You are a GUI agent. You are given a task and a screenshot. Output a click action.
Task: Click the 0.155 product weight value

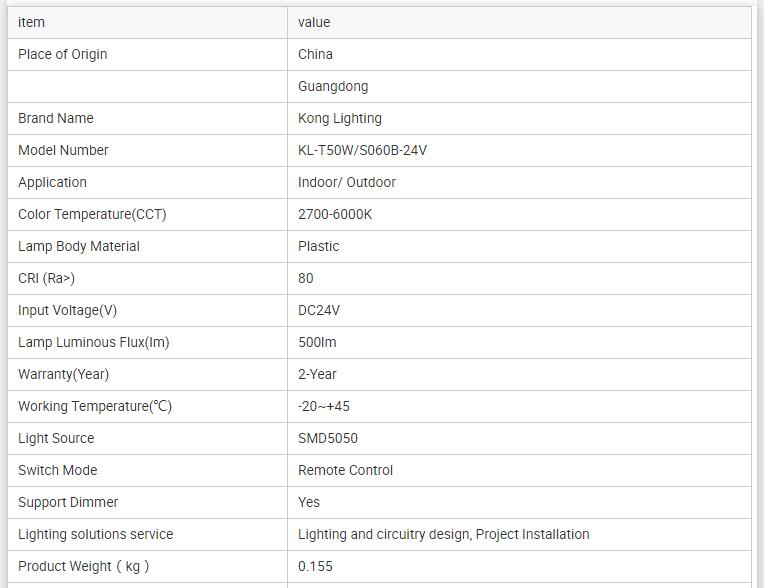315,566
